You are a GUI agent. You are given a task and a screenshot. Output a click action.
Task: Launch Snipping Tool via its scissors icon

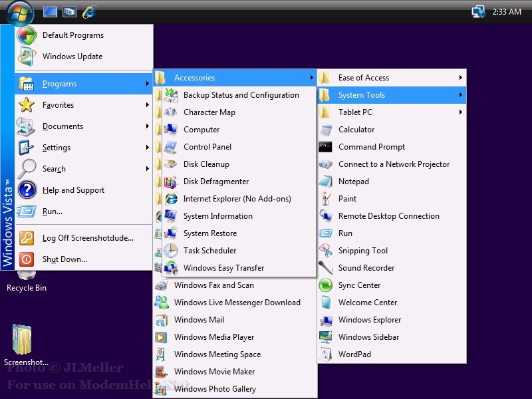coord(326,251)
